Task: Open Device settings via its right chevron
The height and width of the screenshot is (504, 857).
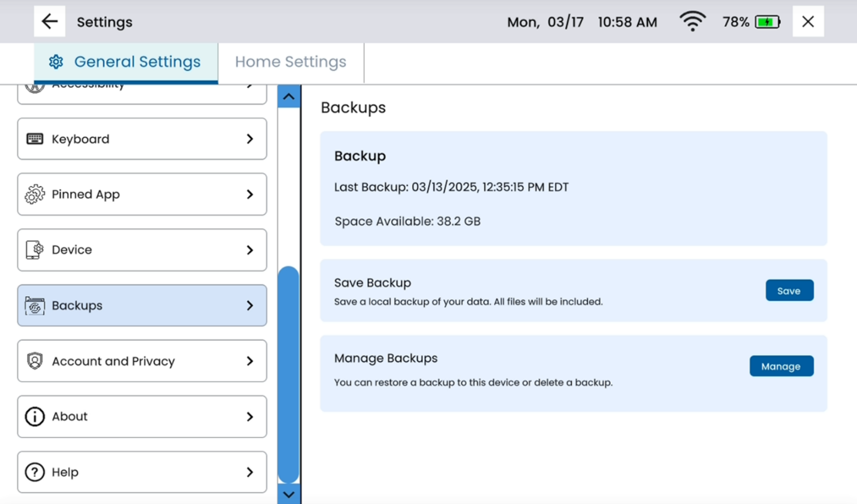Action: [250, 250]
